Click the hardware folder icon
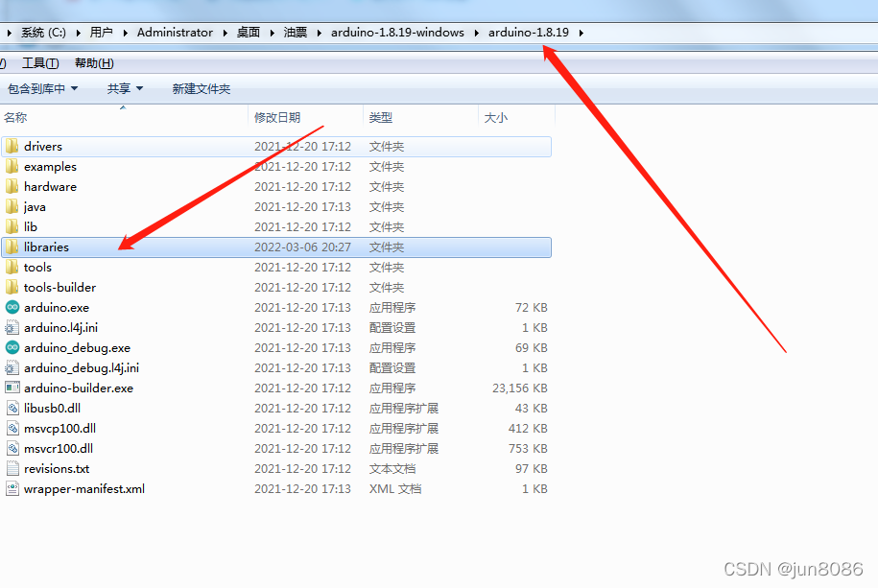The width and height of the screenshot is (878, 588). click(12, 187)
